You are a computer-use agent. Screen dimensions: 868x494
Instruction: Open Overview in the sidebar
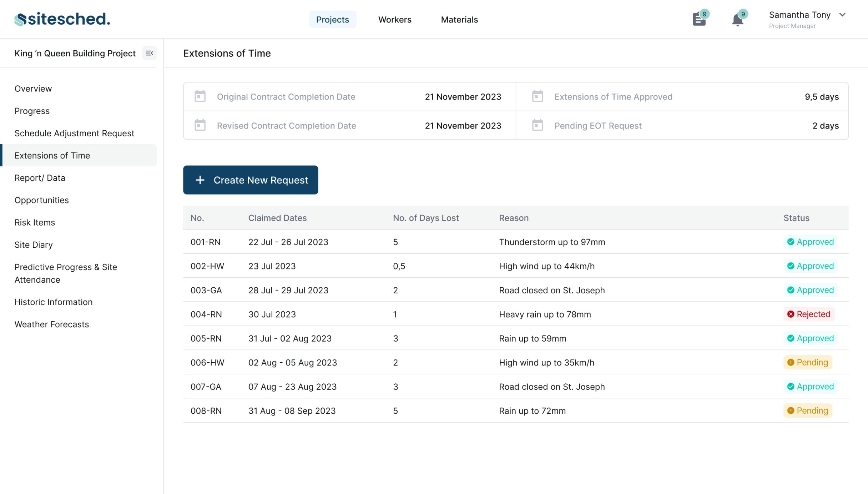[33, 89]
